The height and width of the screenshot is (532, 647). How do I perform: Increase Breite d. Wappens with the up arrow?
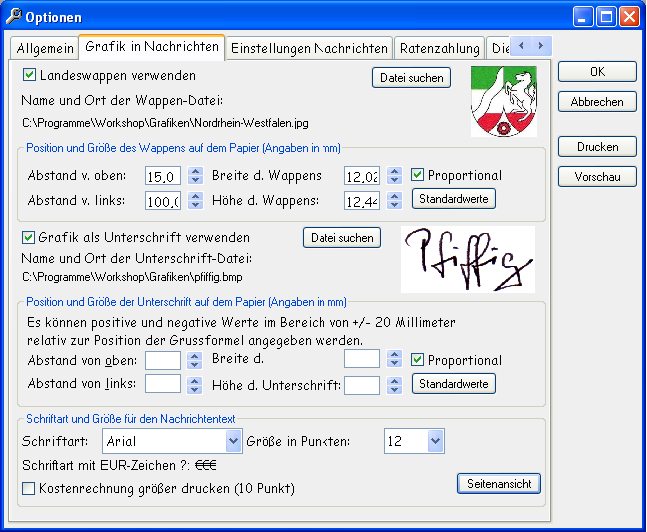click(395, 171)
